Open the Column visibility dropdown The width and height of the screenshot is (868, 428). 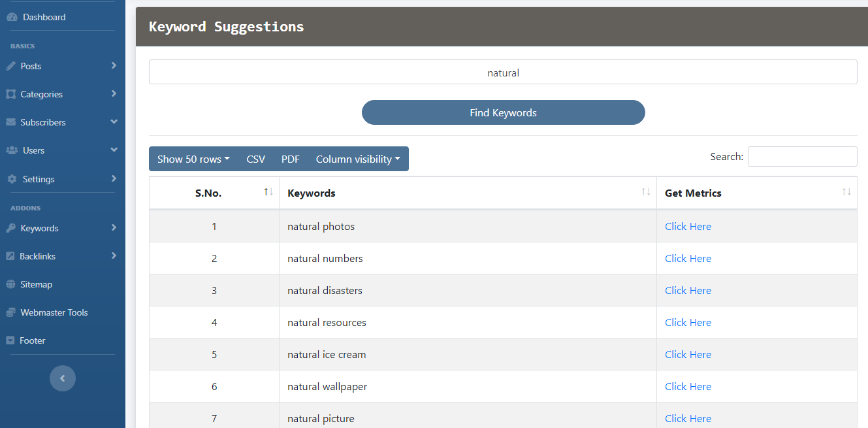point(358,159)
